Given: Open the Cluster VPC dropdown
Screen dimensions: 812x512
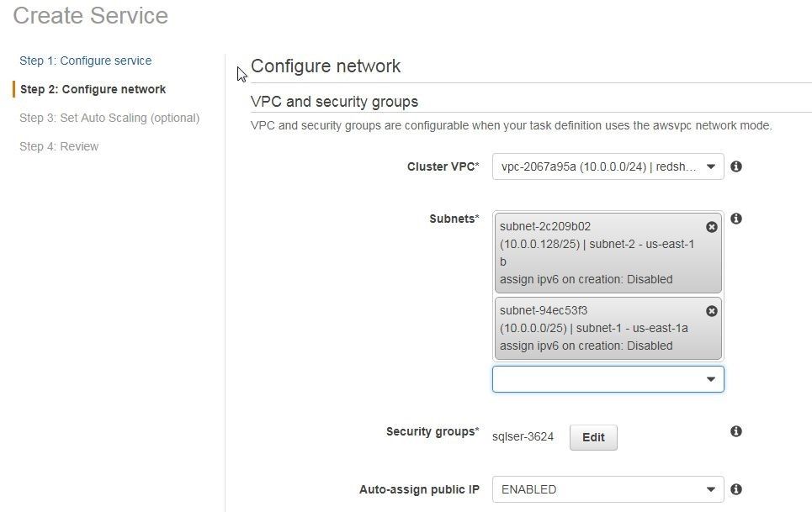Looking at the screenshot, I should click(x=608, y=166).
